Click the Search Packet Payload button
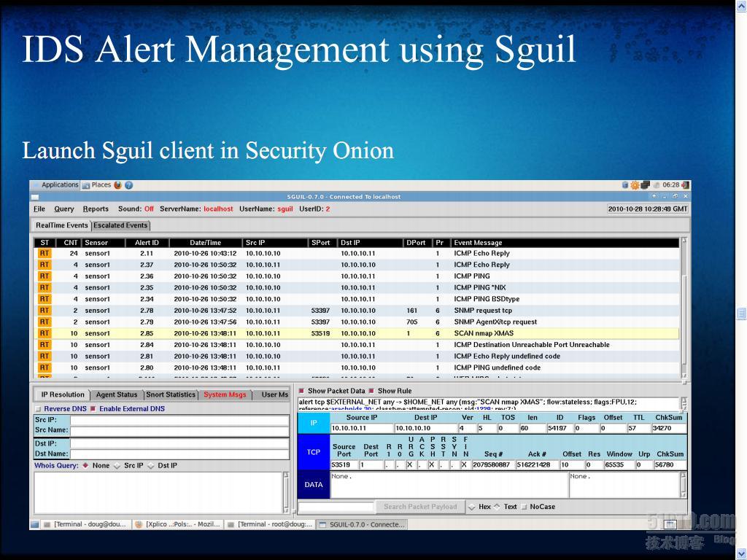The width and height of the screenshot is (747, 560). 420,507
